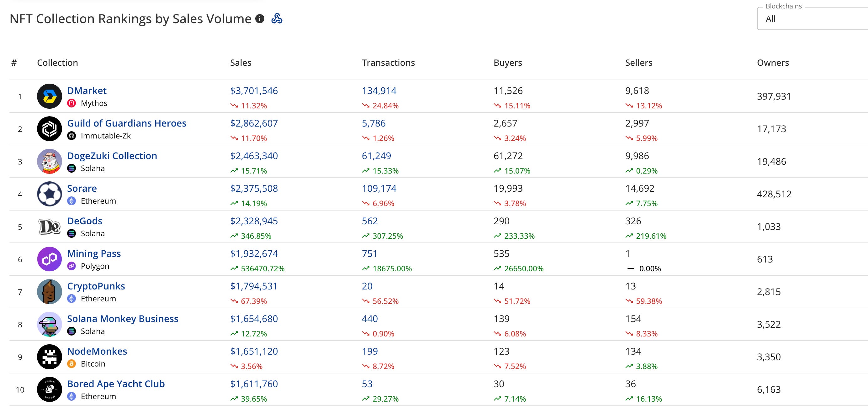This screenshot has height=406, width=868.
Task: Open the DeGods collection name link
Action: pyautogui.click(x=85, y=221)
